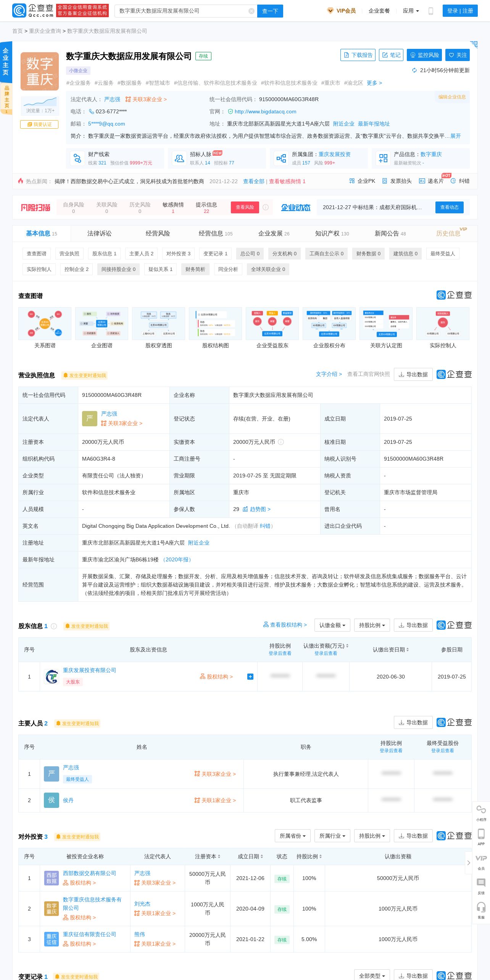Open 持股比例 dropdown in 对外投资
The height and width of the screenshot is (980, 490).
coord(372,836)
